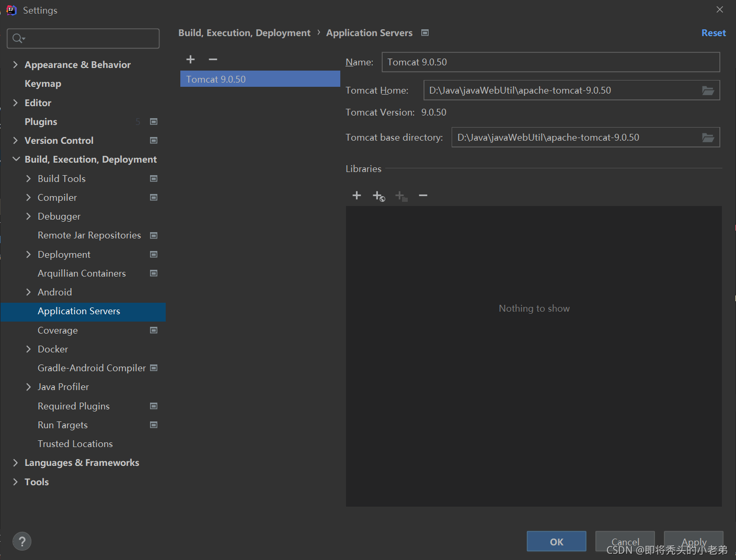736x560 pixels.
Task: Expand the Android node
Action: tap(28, 292)
